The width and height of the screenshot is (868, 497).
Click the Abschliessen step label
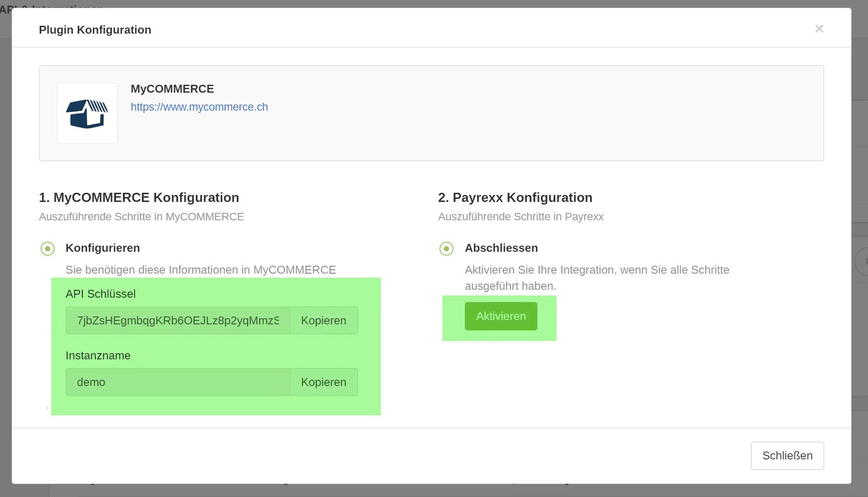point(501,248)
